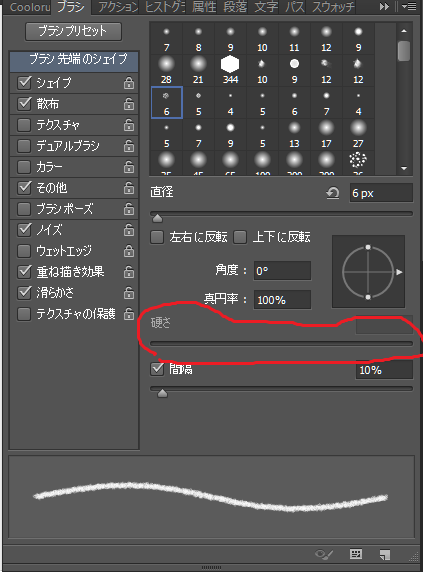The image size is (423, 572).
Task: Create a new brush with the page icon
Action: [385, 554]
